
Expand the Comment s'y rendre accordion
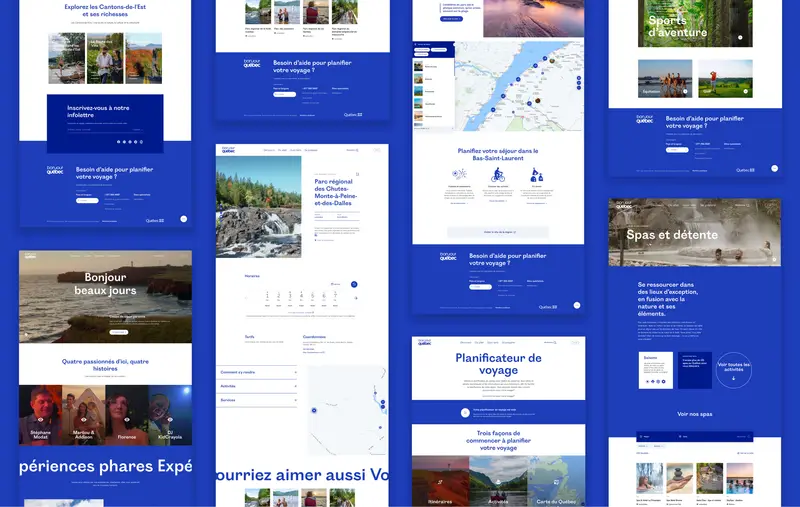pos(257,372)
